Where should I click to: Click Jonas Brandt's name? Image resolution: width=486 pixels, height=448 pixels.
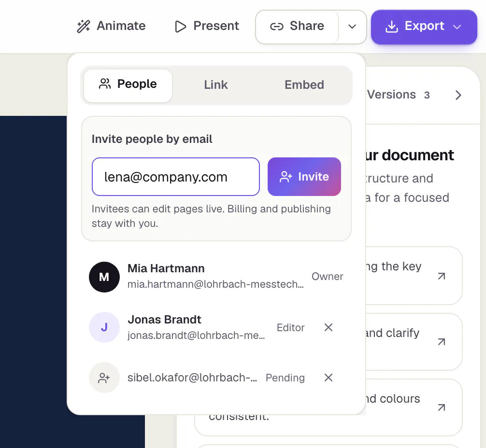pyautogui.click(x=164, y=320)
